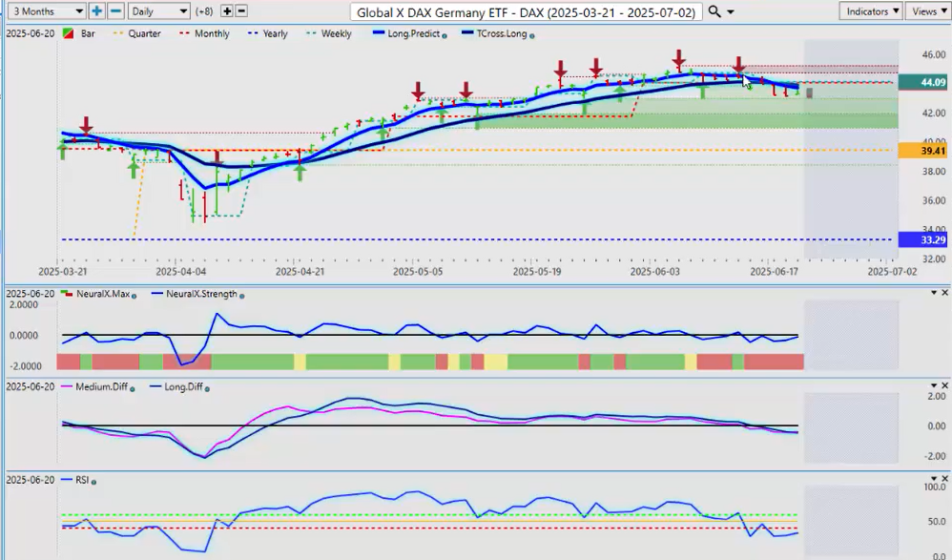
Task: Click the 2025-07-02 date on the axis
Action: tap(892, 272)
